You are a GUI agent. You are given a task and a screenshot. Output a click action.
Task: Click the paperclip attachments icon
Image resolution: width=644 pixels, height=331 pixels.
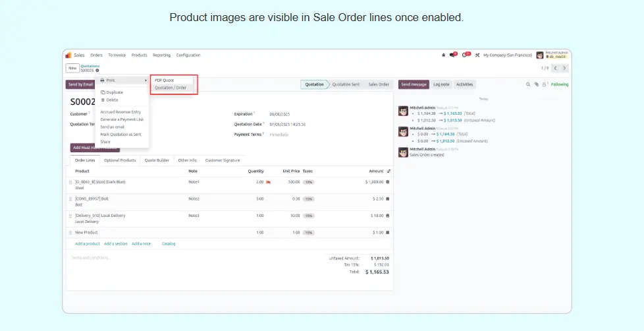(536, 84)
